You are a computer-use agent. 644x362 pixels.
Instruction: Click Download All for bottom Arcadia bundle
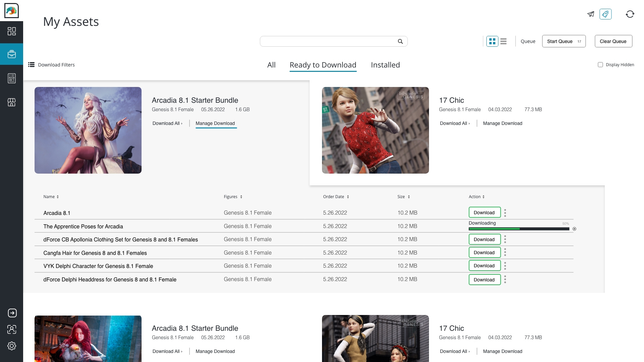pos(167,352)
